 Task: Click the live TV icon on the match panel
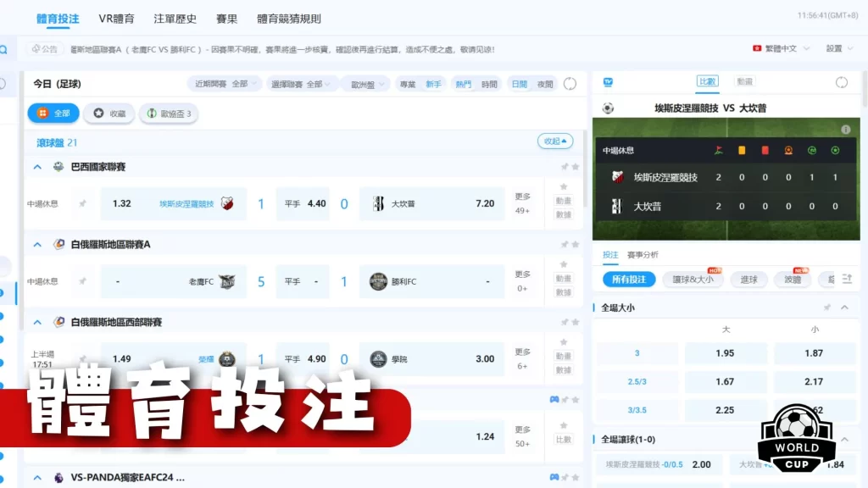(x=609, y=81)
